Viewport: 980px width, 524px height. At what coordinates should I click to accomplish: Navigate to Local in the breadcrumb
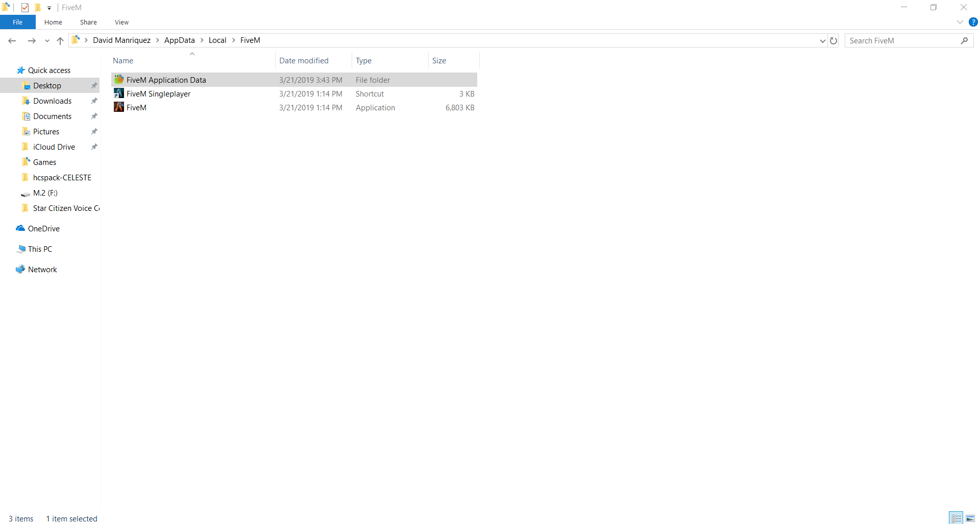click(x=217, y=40)
